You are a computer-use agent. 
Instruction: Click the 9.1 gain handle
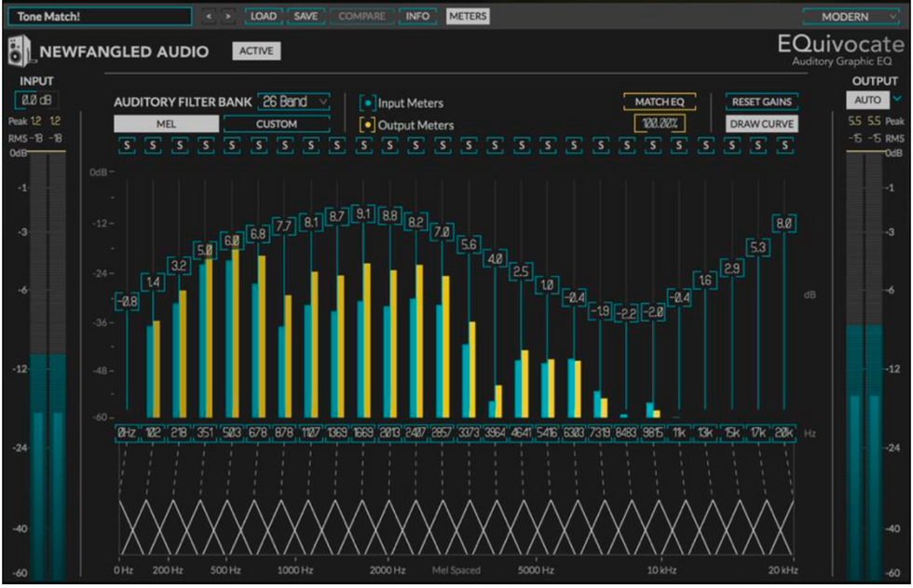point(363,213)
